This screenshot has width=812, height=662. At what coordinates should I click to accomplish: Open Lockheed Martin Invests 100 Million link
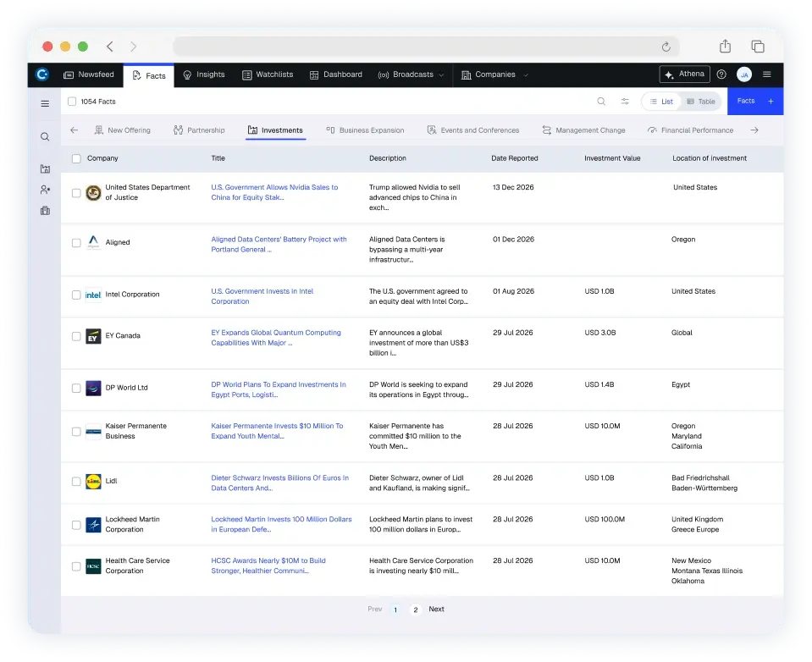[281, 524]
